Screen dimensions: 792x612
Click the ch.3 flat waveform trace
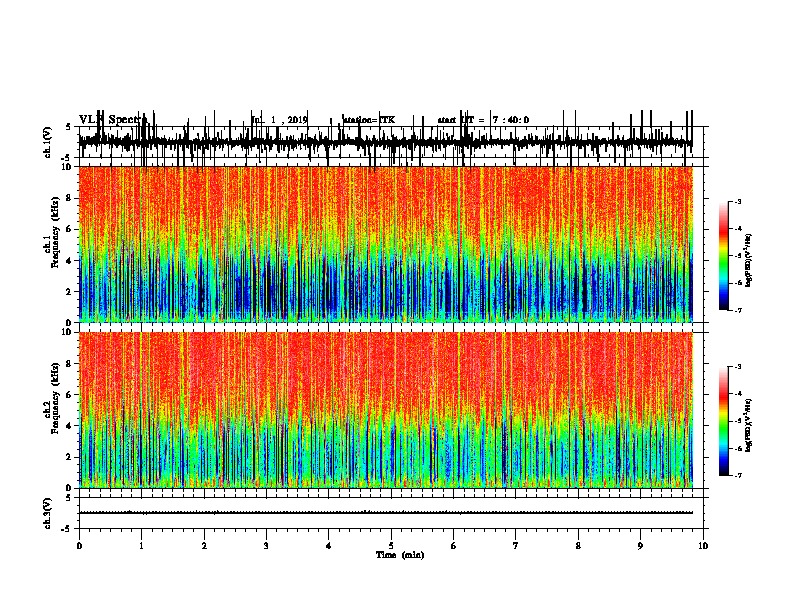[385, 513]
